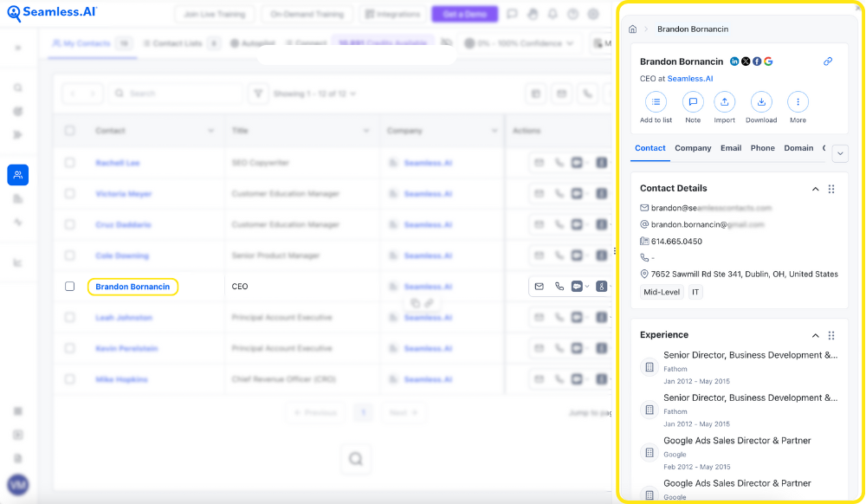Tick the checkbox for Brandon Bornancin row
Screen dimensions: 866x504
point(69,287)
